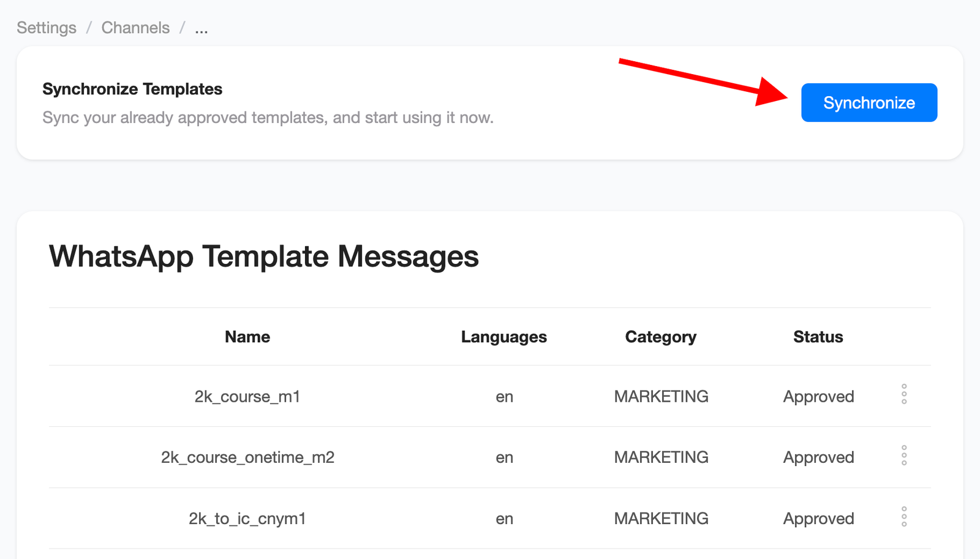Open options menu for 2k_to_ic_cnym1 row
Image resolution: width=980 pixels, height=559 pixels.
click(904, 517)
